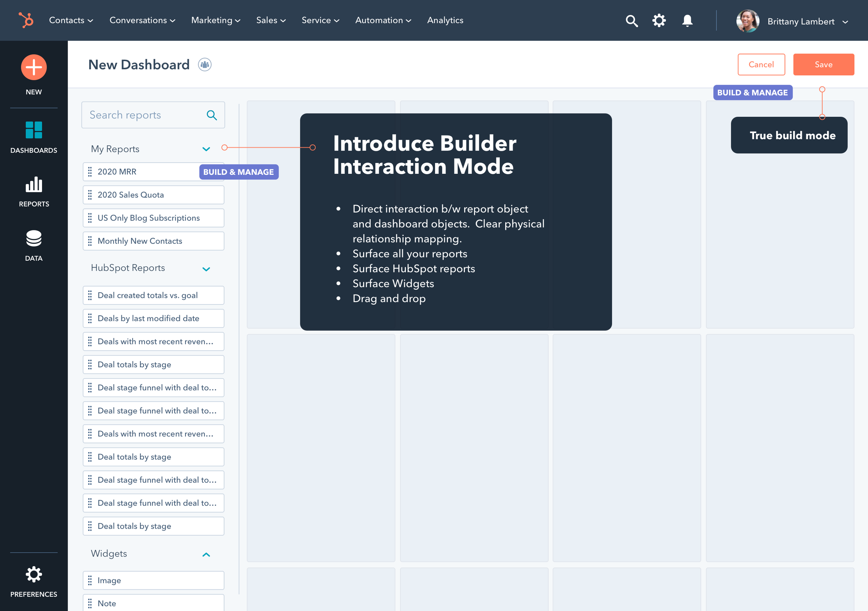Open the top bar settings gear
This screenshot has width=868, height=611.
[659, 21]
